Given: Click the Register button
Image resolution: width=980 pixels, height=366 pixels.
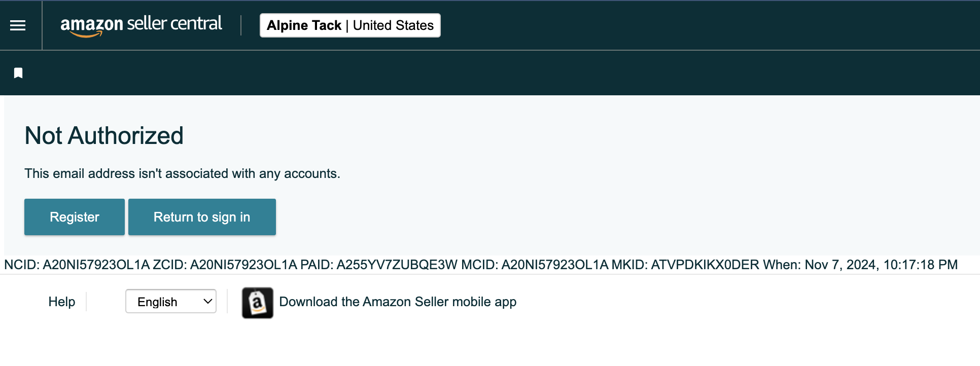Looking at the screenshot, I should click(75, 217).
